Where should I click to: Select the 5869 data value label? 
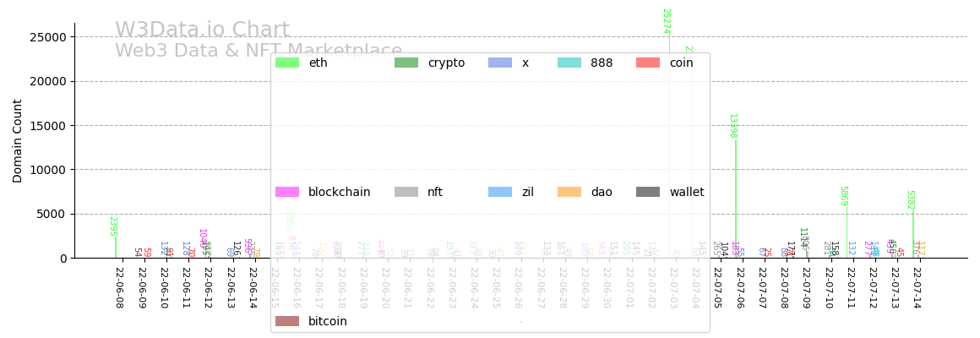843,196
